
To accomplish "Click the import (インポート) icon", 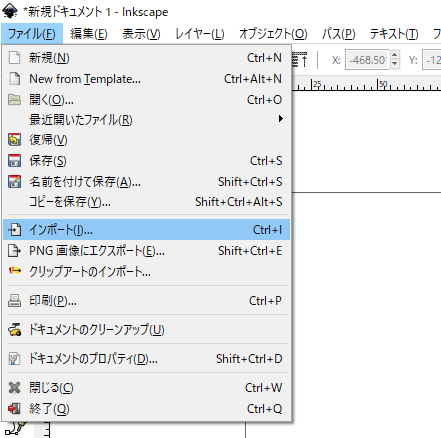I will coord(14,230).
